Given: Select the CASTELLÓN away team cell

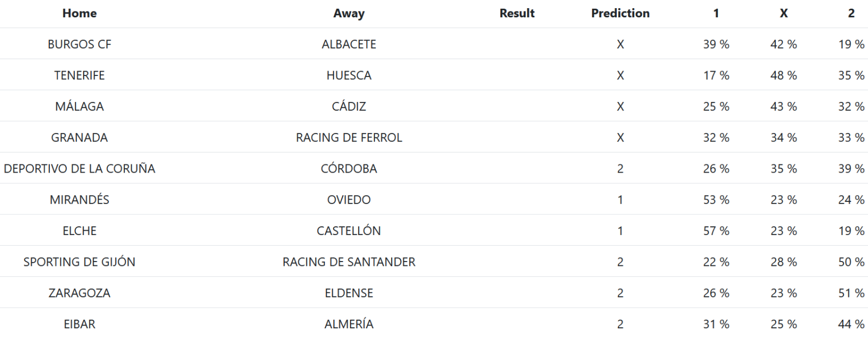Looking at the screenshot, I should point(349,231).
